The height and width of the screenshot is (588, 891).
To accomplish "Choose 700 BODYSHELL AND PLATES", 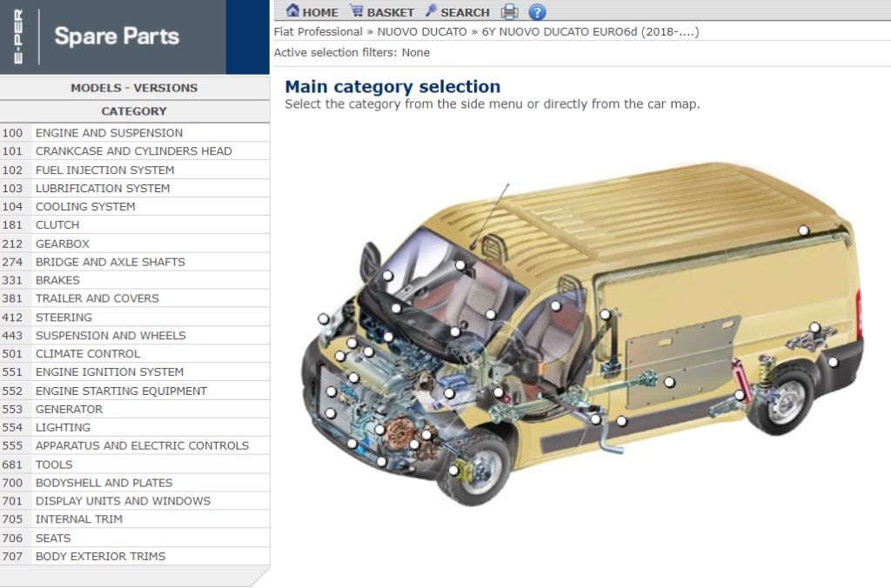I will pyautogui.click(x=135, y=483).
